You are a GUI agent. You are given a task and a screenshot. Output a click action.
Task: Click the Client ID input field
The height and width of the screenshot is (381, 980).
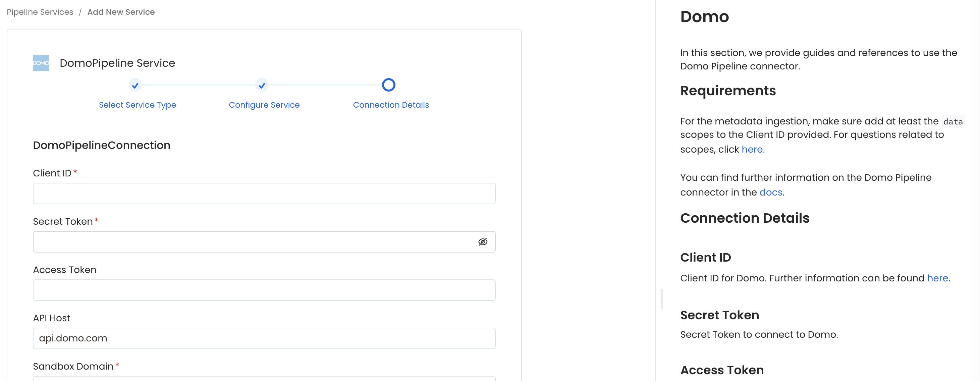(264, 194)
